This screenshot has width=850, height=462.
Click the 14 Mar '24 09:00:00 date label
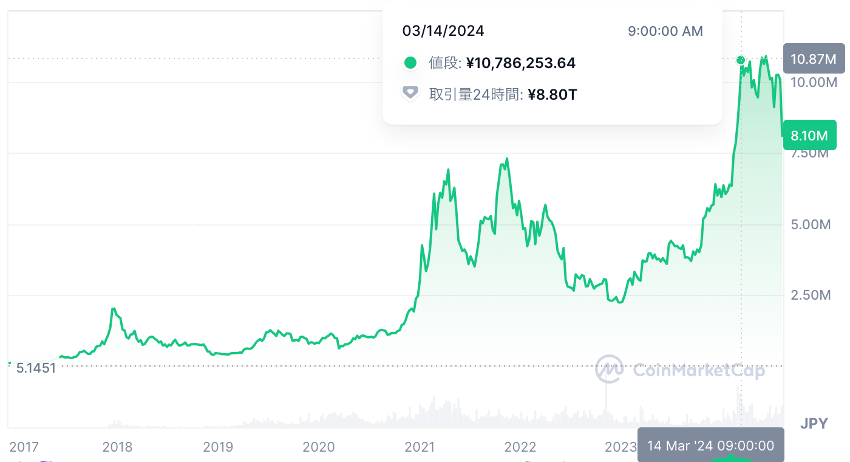710,445
